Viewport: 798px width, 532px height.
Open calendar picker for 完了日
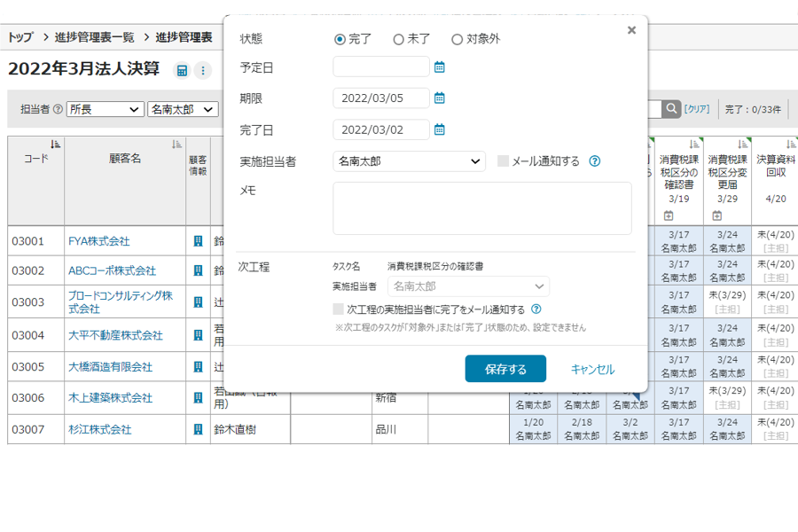439,129
